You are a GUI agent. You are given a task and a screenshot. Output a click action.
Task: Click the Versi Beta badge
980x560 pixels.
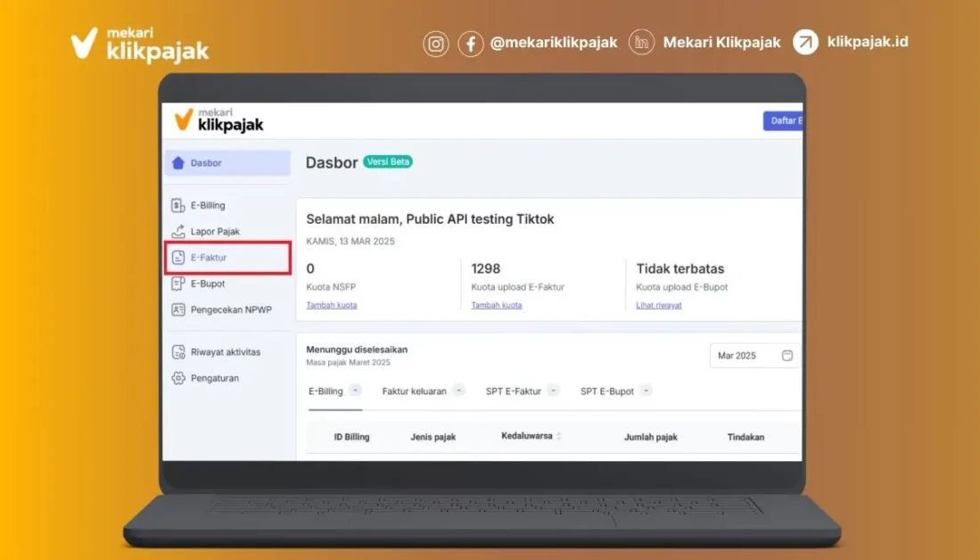[x=388, y=162]
